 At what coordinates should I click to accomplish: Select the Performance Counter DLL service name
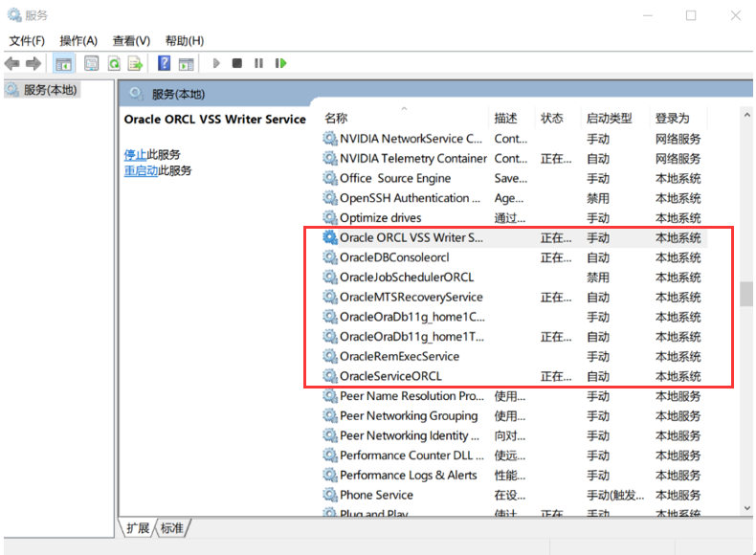point(411,455)
